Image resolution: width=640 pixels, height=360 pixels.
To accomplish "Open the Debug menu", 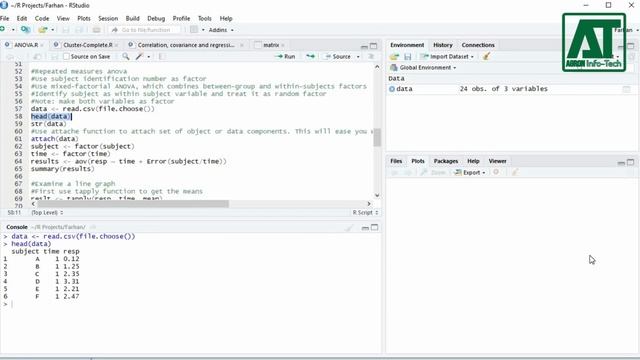I will point(156,18).
